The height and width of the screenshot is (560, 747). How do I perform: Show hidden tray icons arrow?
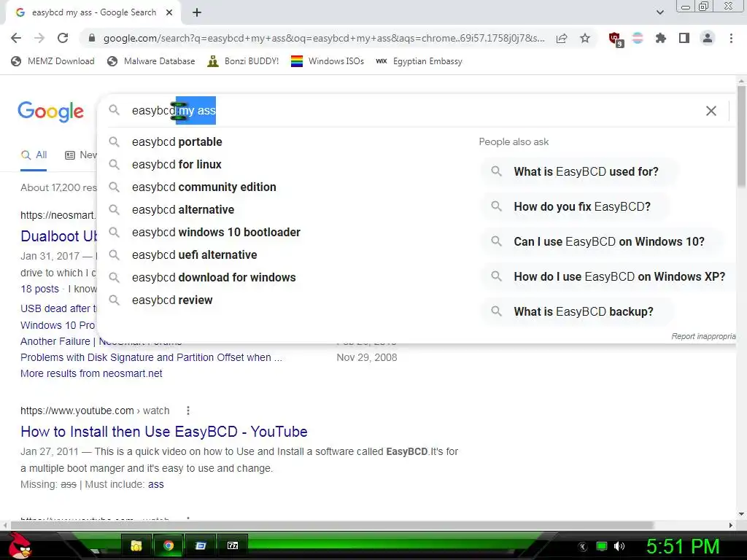582,547
